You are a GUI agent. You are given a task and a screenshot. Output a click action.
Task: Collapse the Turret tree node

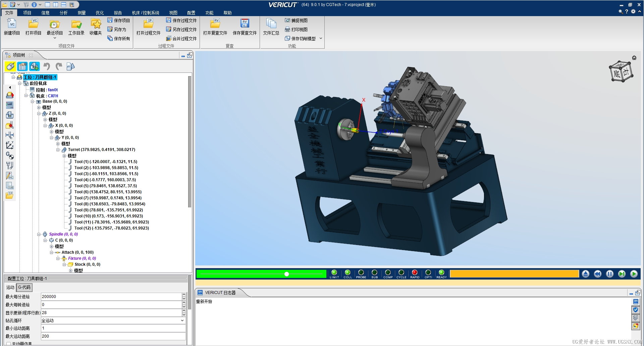pyautogui.click(x=58, y=150)
